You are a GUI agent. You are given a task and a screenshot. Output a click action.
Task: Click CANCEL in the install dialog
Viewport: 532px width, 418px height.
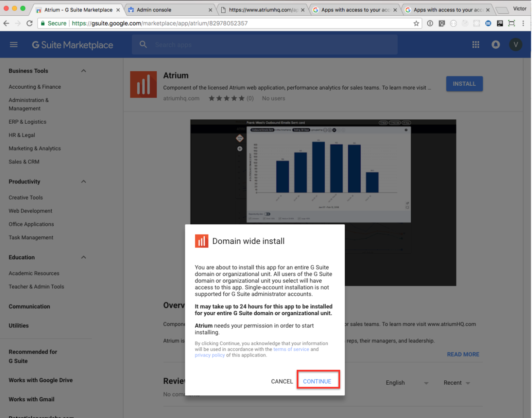pos(282,381)
